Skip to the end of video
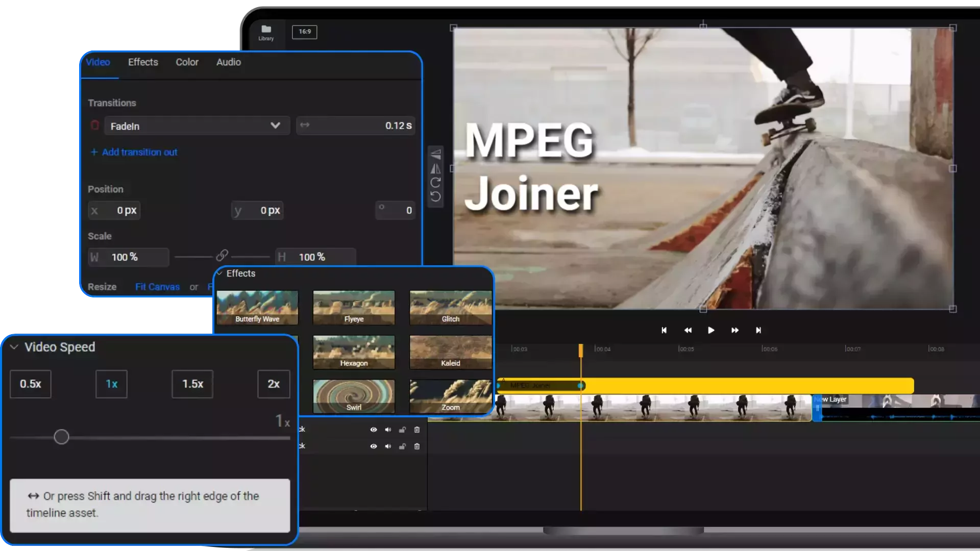This screenshot has height=551, width=980. point(758,330)
